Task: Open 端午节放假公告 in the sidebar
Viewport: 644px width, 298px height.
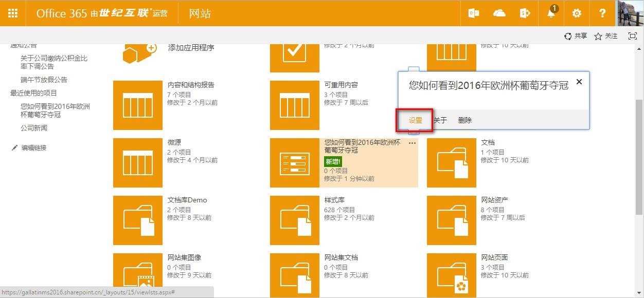Action: [44, 80]
